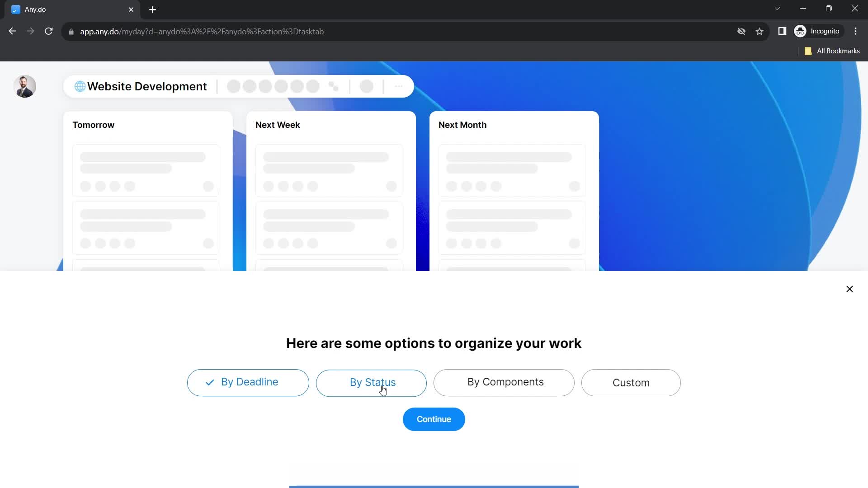Click the globe icon next to Website Development
The height and width of the screenshot is (488, 868).
[x=80, y=86]
